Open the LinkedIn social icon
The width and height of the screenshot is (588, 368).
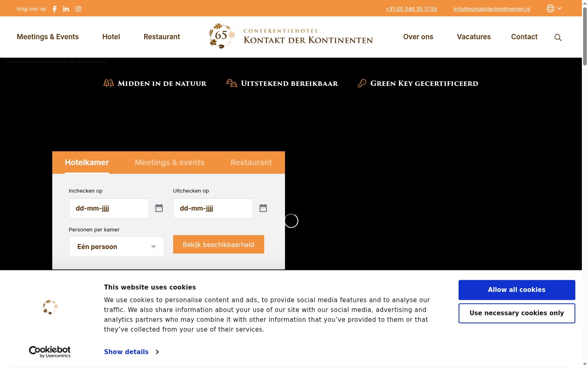pos(66,9)
